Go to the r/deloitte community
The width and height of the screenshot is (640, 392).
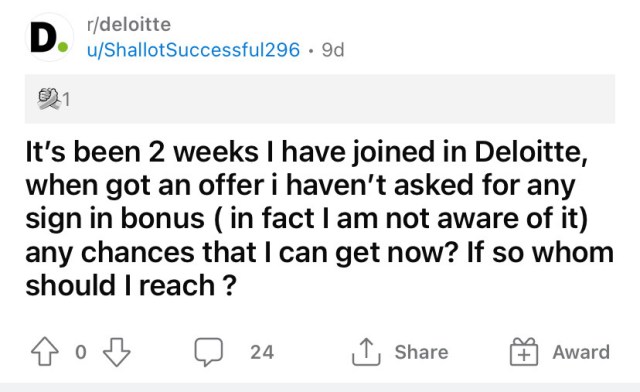(x=129, y=24)
